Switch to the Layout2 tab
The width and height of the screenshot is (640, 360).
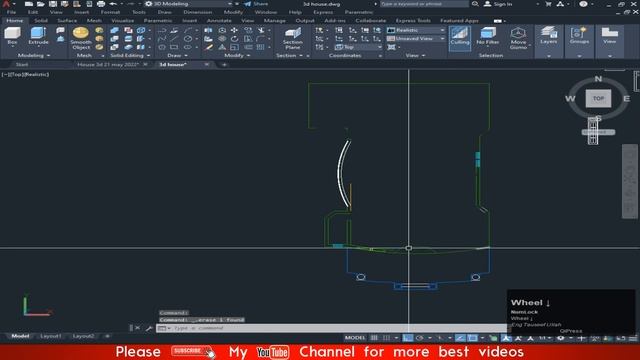(x=83, y=336)
